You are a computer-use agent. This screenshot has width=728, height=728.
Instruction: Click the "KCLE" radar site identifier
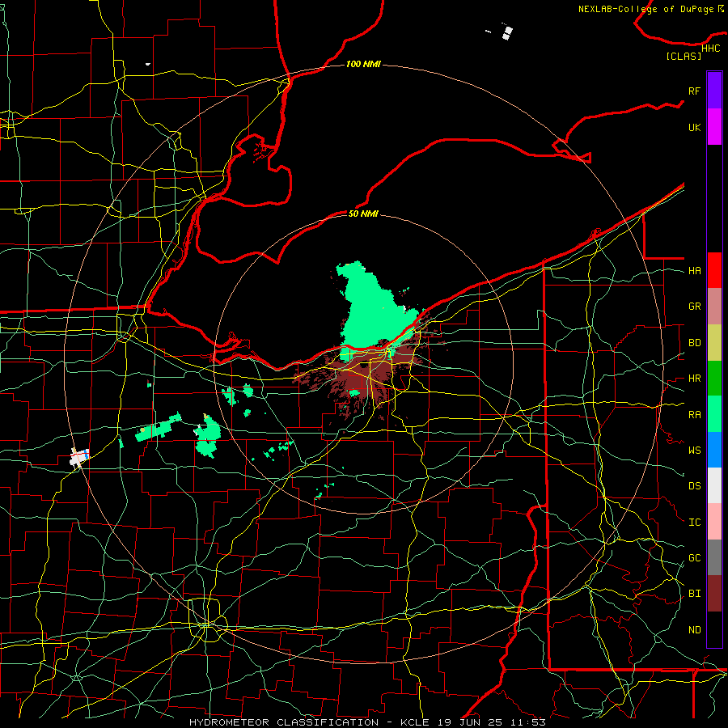[415, 722]
